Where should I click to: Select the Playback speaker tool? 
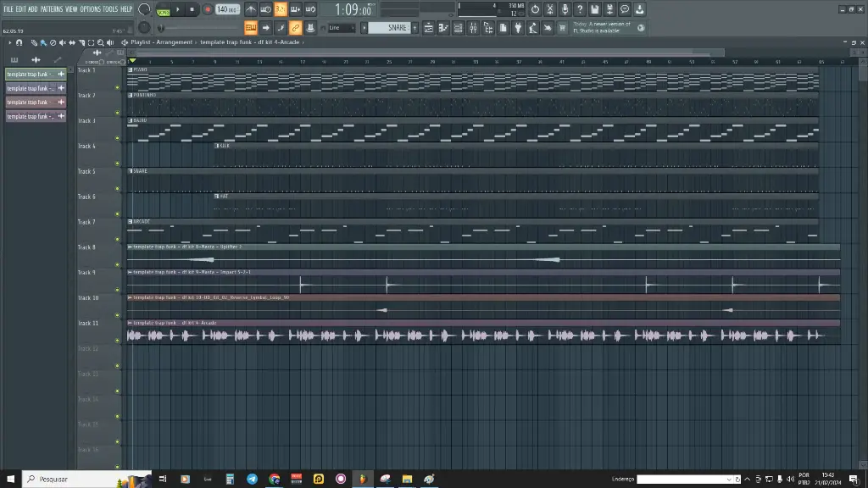pyautogui.click(x=110, y=42)
